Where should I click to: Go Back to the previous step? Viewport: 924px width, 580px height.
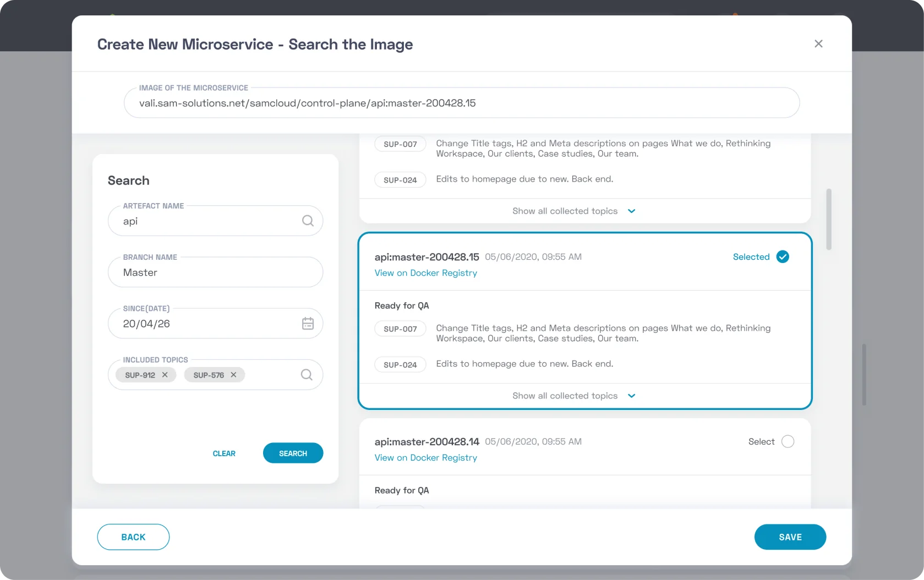click(133, 537)
